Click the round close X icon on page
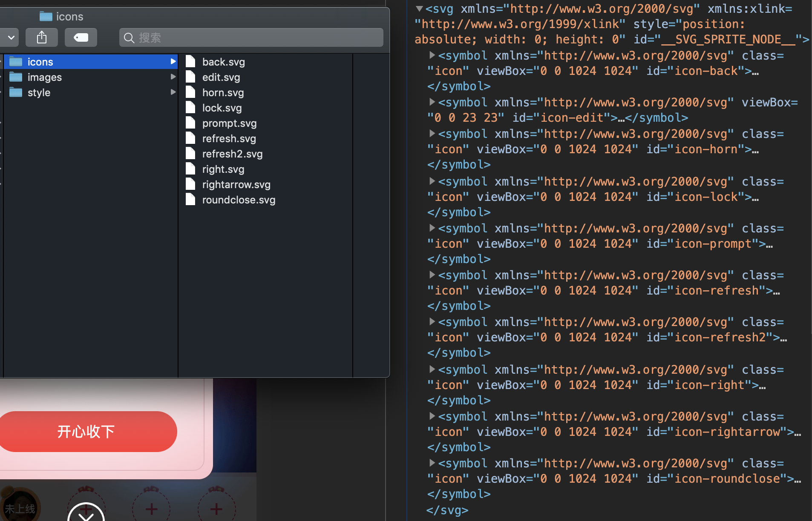The height and width of the screenshot is (521, 812). pyautogui.click(x=86, y=512)
